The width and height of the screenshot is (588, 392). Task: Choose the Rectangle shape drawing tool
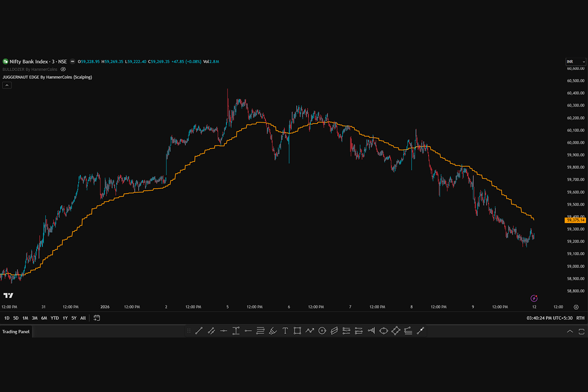tap(297, 331)
